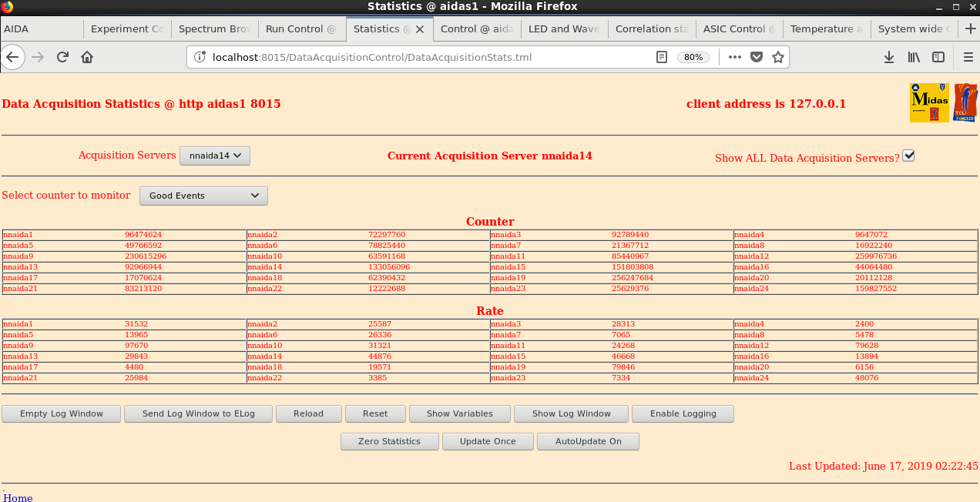
Task: Reload the page with the browser refresh icon
Action: point(63,57)
